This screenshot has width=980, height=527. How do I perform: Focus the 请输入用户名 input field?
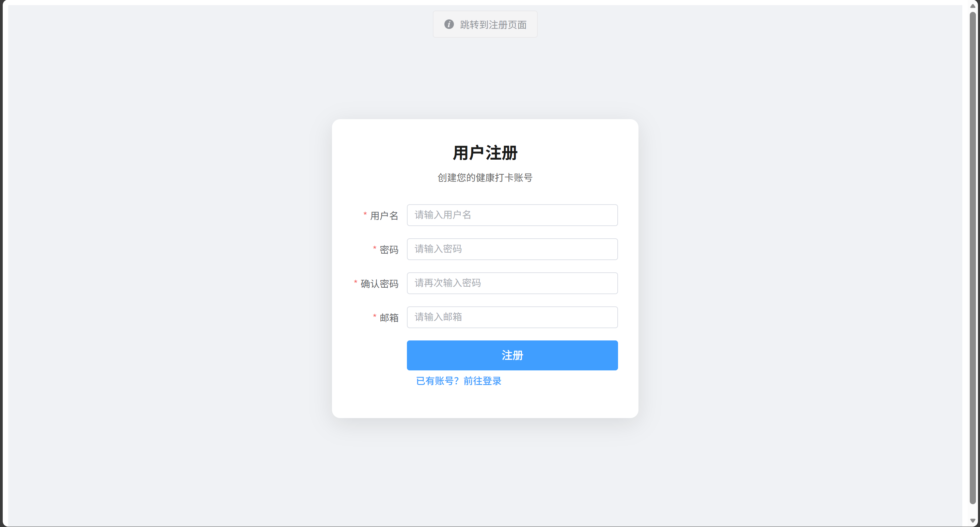pos(512,215)
